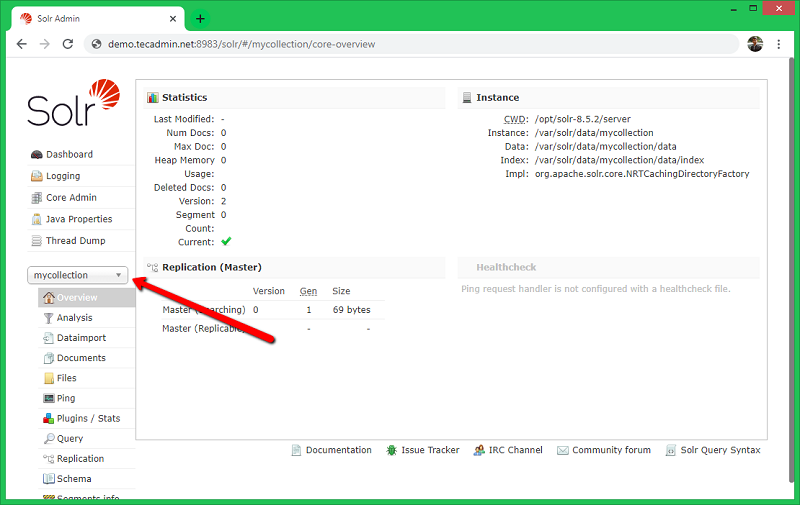Screen dimensions: 800x505
Task: Open the Community forum link
Action: pos(611,450)
